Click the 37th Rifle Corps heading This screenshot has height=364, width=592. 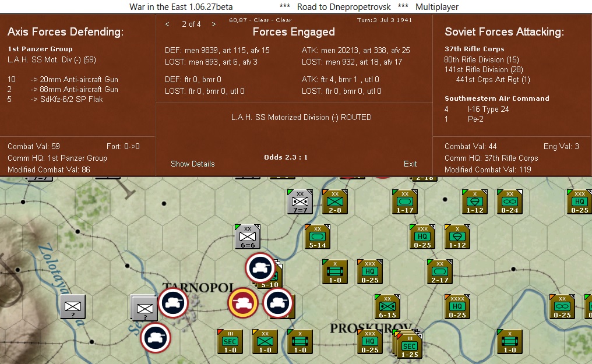click(x=474, y=49)
